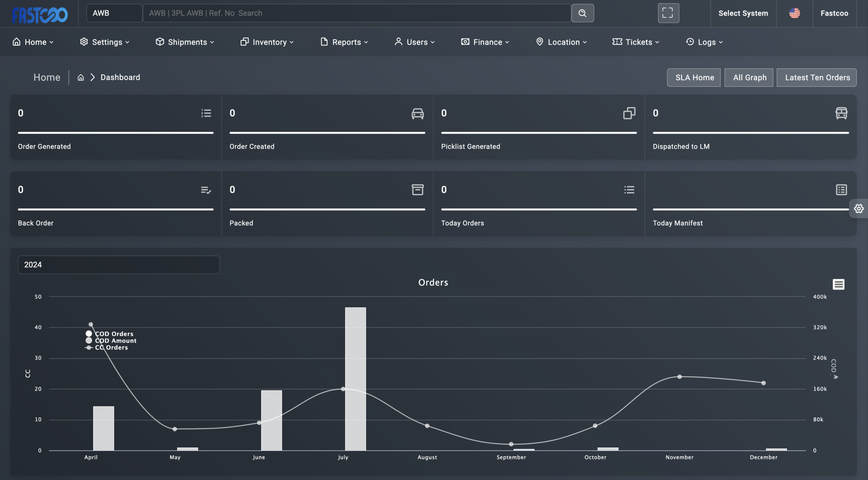Toggle fullscreen mode icon

point(668,13)
